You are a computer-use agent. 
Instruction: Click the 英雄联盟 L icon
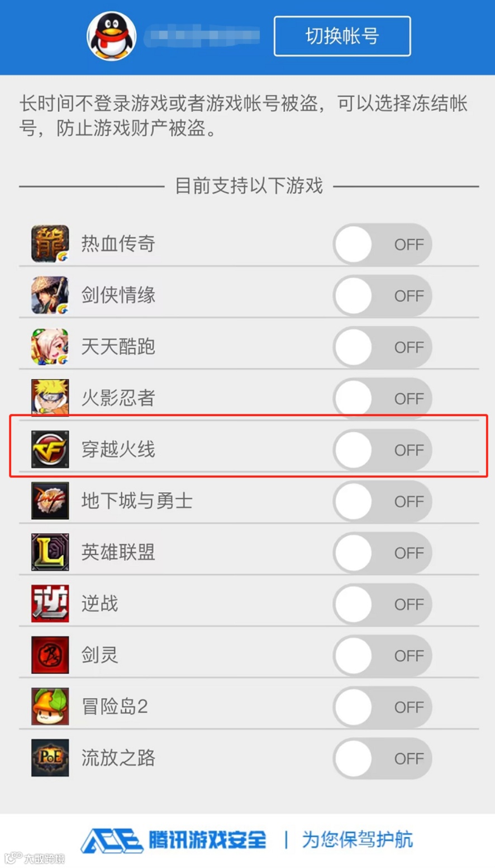(x=50, y=552)
